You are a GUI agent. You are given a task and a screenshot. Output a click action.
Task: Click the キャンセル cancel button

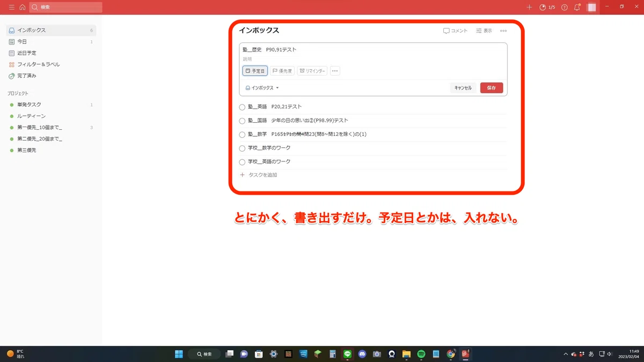coord(463,88)
